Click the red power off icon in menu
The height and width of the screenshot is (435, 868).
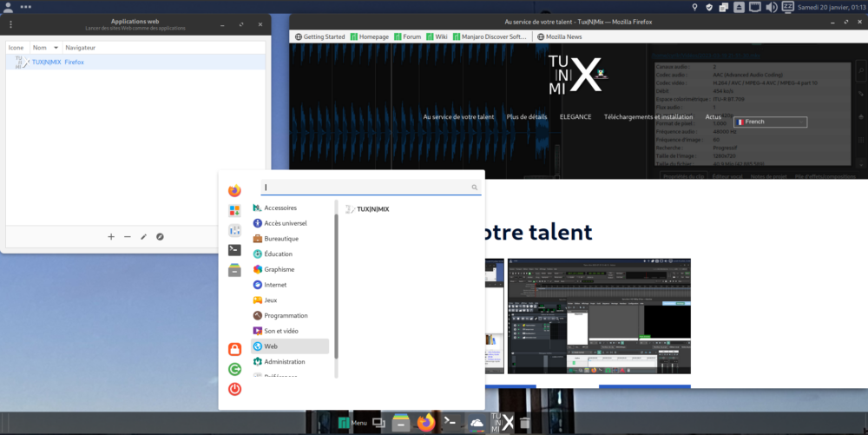click(234, 389)
